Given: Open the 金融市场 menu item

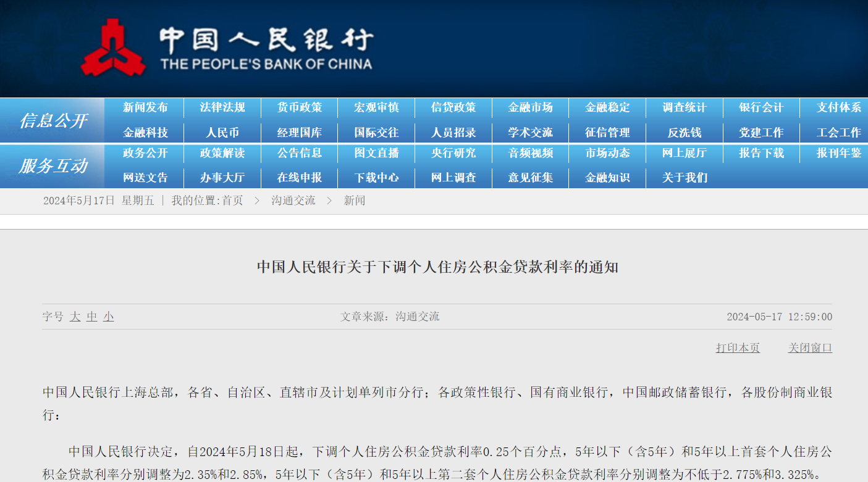Looking at the screenshot, I should pyautogui.click(x=530, y=107).
